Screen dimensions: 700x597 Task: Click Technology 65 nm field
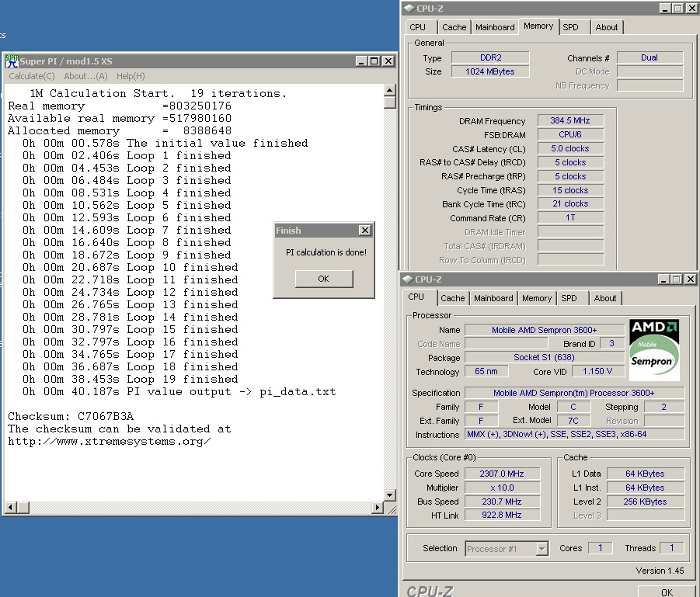(486, 371)
